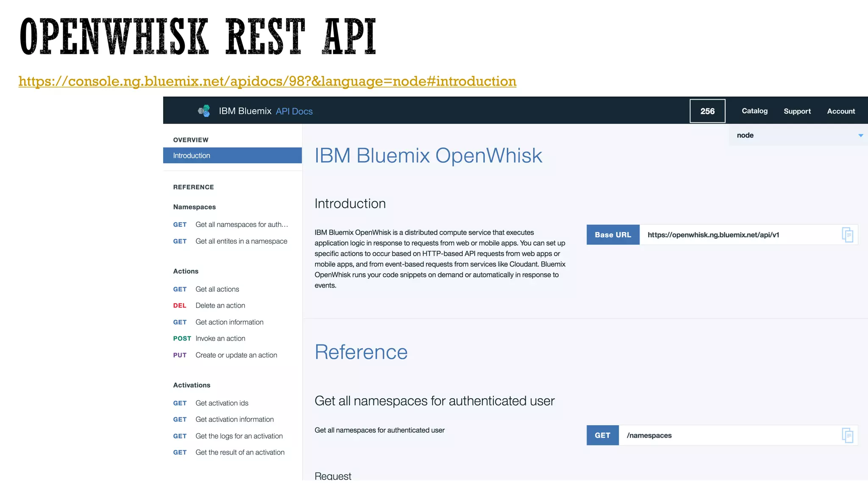Select Introduction in the Overview sidebar
The image size is (868, 488).
[232, 155]
